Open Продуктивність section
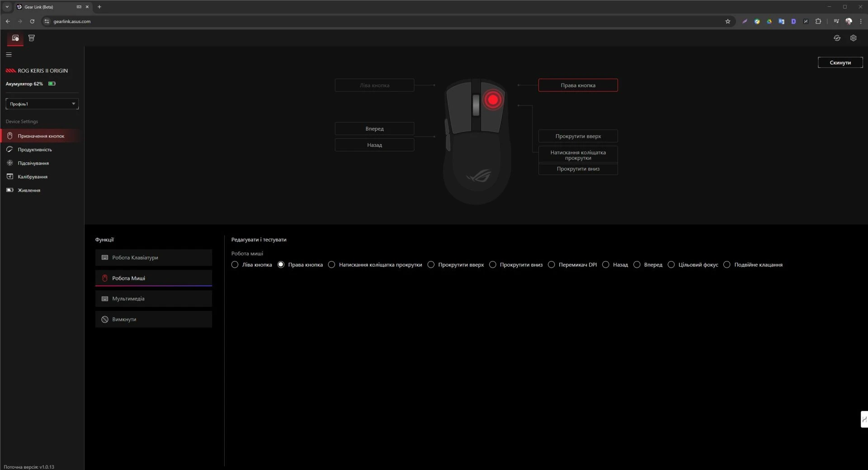 click(42, 150)
